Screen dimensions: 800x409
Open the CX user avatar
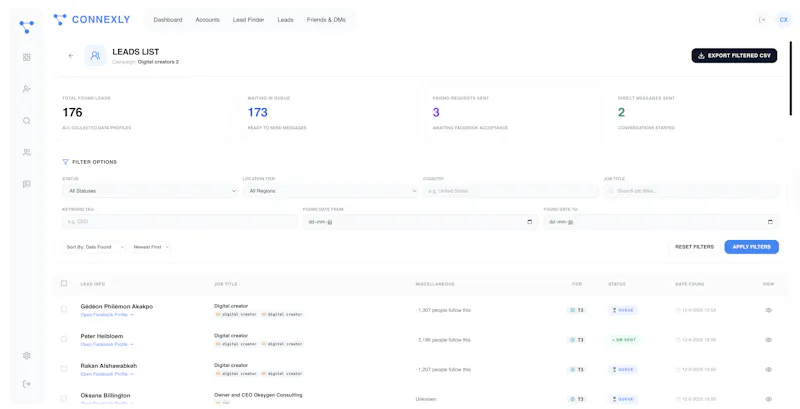(783, 20)
